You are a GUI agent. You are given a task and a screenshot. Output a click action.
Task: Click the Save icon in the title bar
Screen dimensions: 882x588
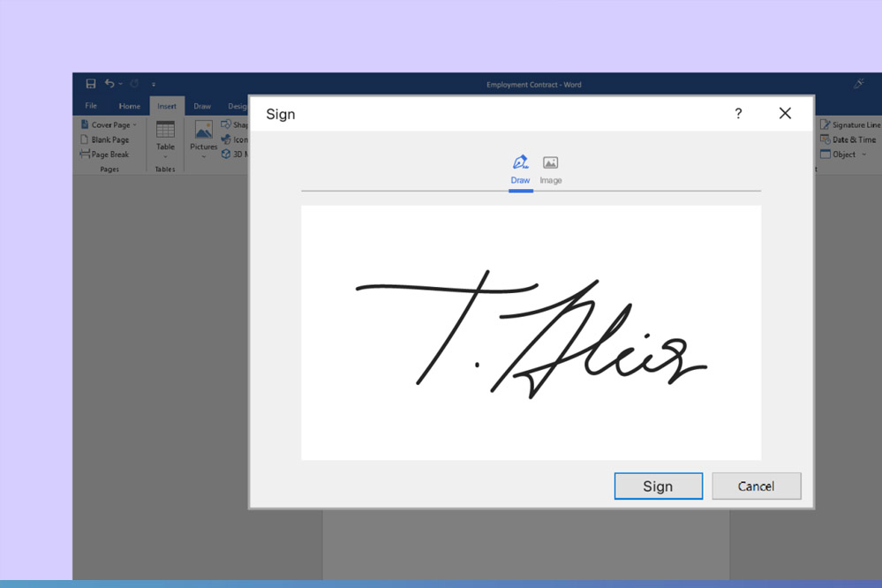(x=90, y=84)
